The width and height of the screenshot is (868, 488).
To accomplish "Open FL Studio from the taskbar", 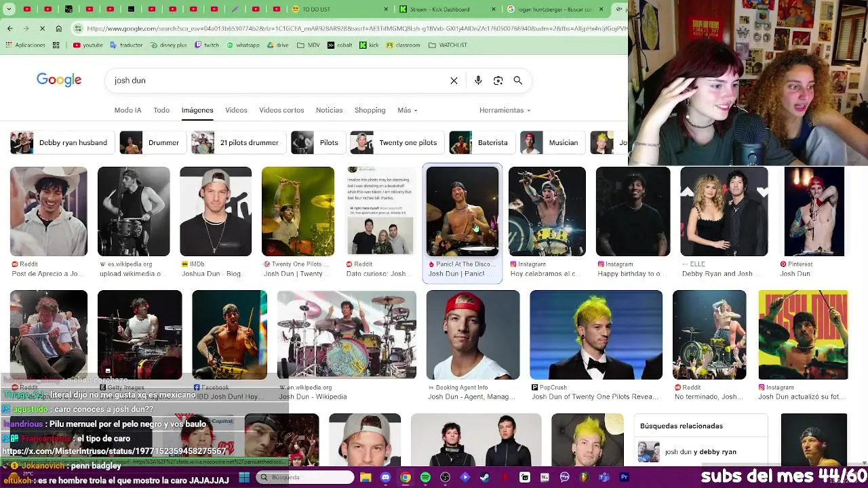I will point(585,477).
